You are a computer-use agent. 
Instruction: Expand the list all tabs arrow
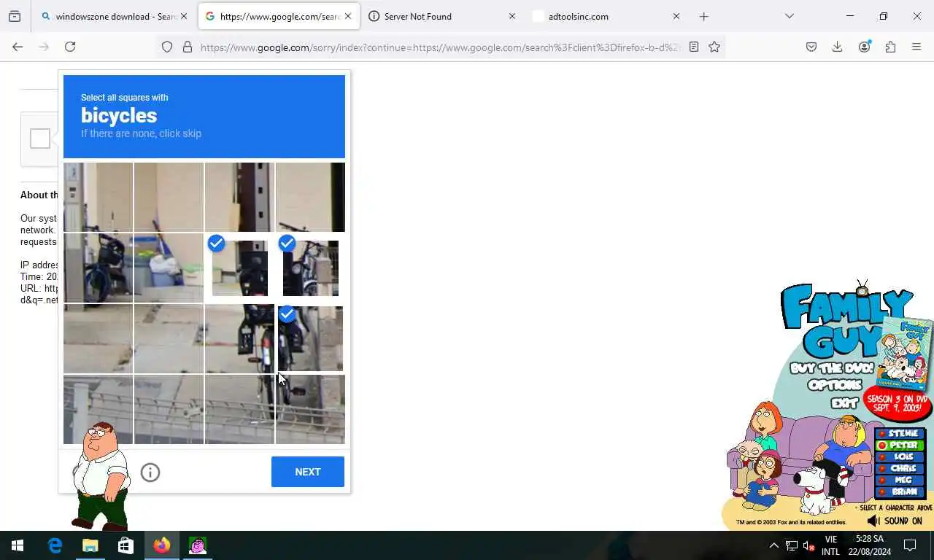point(789,16)
